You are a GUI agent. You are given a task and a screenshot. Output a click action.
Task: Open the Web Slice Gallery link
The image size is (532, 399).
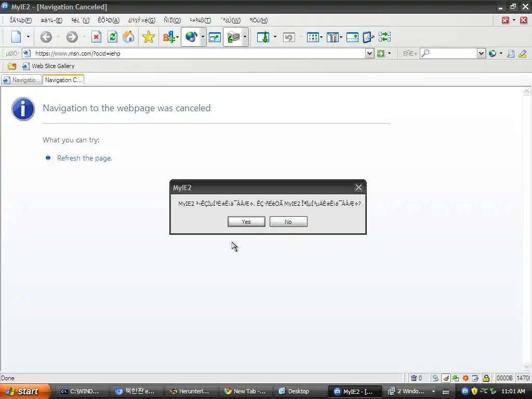pyautogui.click(x=48, y=66)
